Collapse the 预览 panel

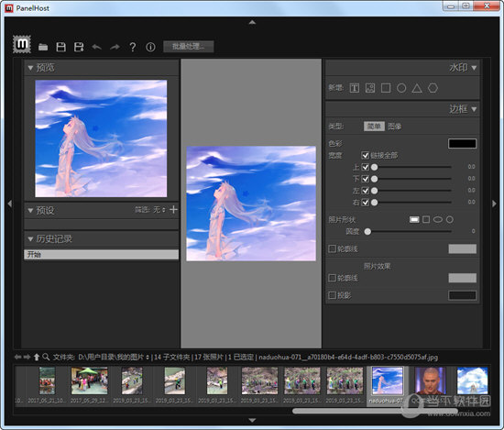click(30, 68)
